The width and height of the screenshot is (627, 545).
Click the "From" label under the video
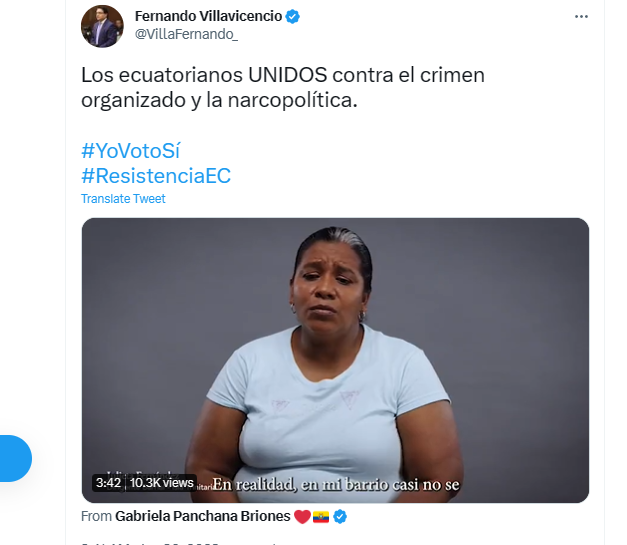(96, 516)
